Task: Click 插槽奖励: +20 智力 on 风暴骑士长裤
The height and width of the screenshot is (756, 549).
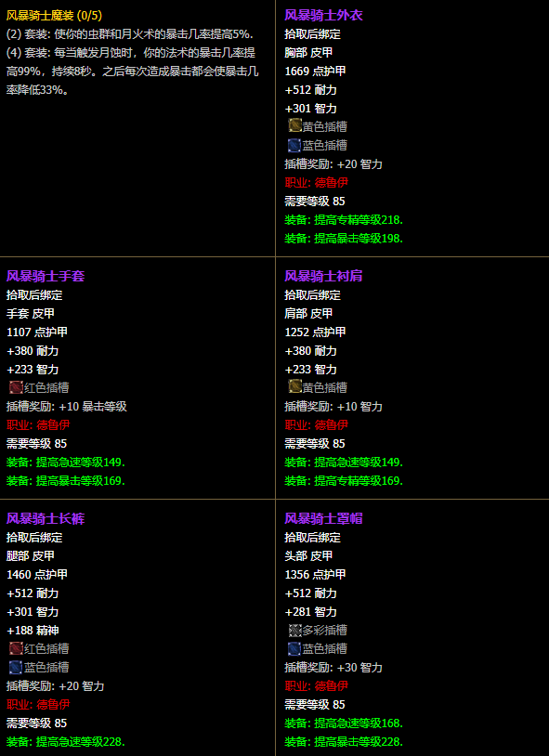Action: coord(56,686)
